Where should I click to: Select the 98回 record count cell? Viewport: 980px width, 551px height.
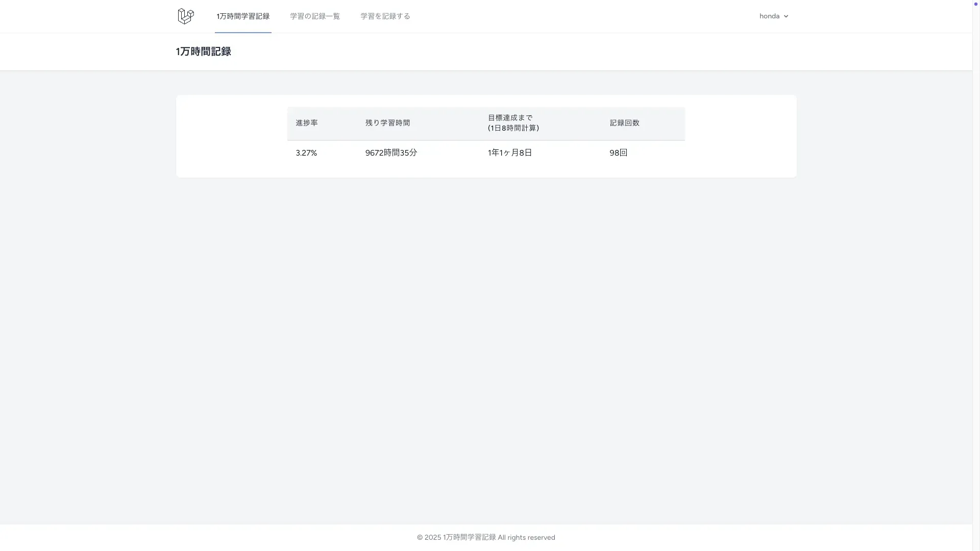tap(619, 153)
